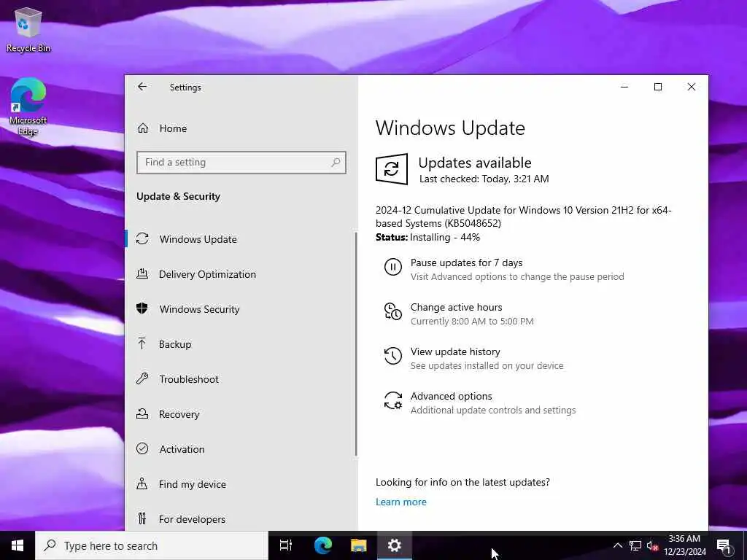Show hidden system tray icons

(617, 545)
